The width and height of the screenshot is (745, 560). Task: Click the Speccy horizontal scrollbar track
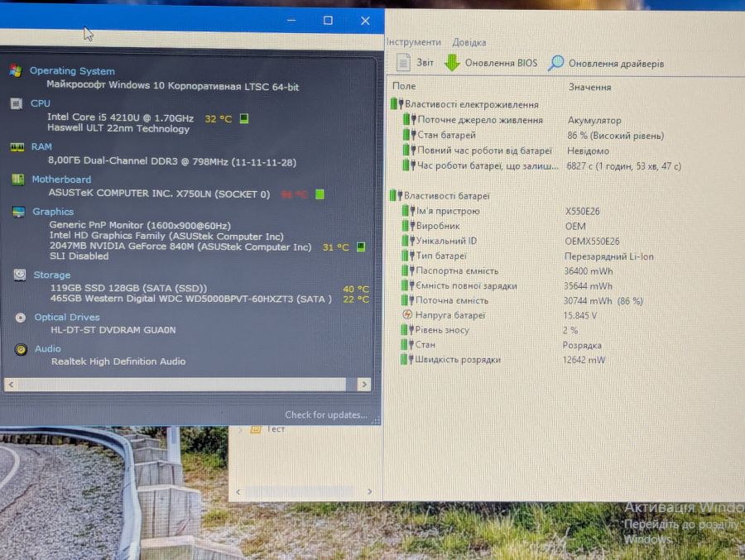(x=188, y=385)
